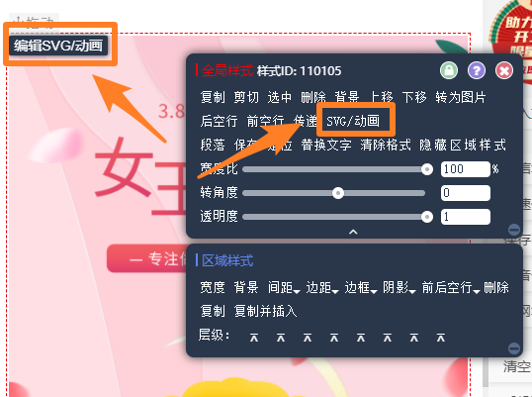Viewport: 532px width, 397px height.
Task: Open the 边框 dropdown
Action: [361, 288]
